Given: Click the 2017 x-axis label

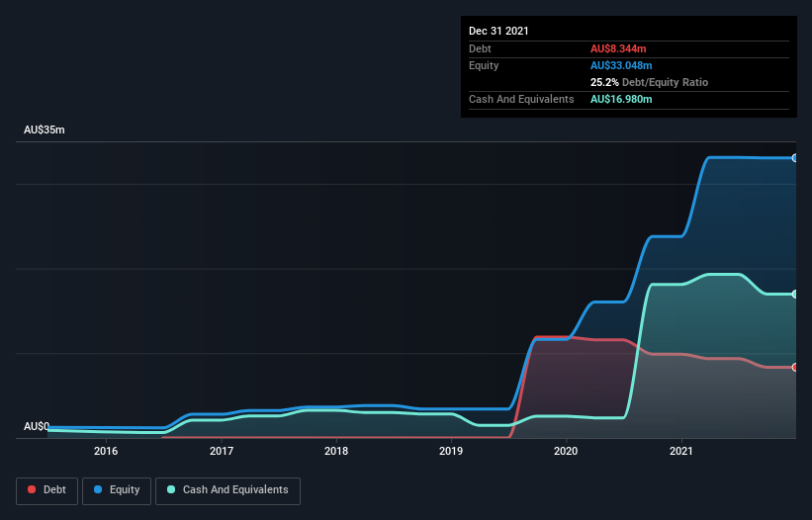Looking at the screenshot, I should pyautogui.click(x=222, y=451).
